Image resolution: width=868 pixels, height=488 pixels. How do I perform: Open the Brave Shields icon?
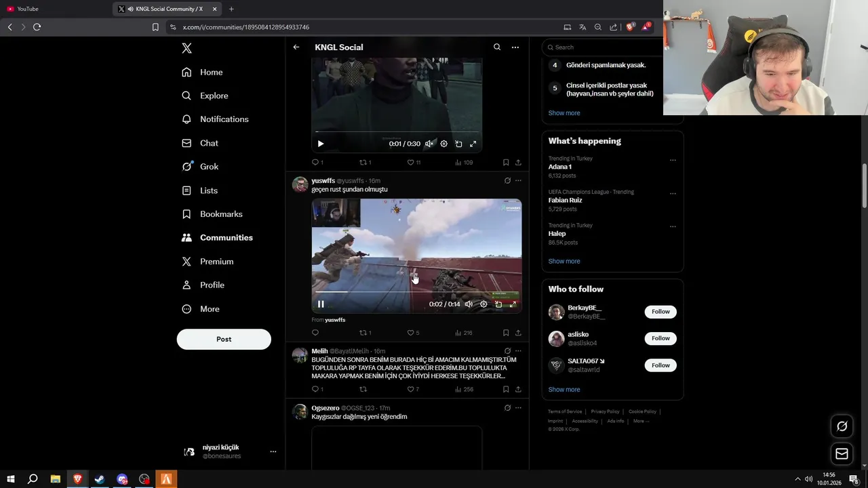630,27
